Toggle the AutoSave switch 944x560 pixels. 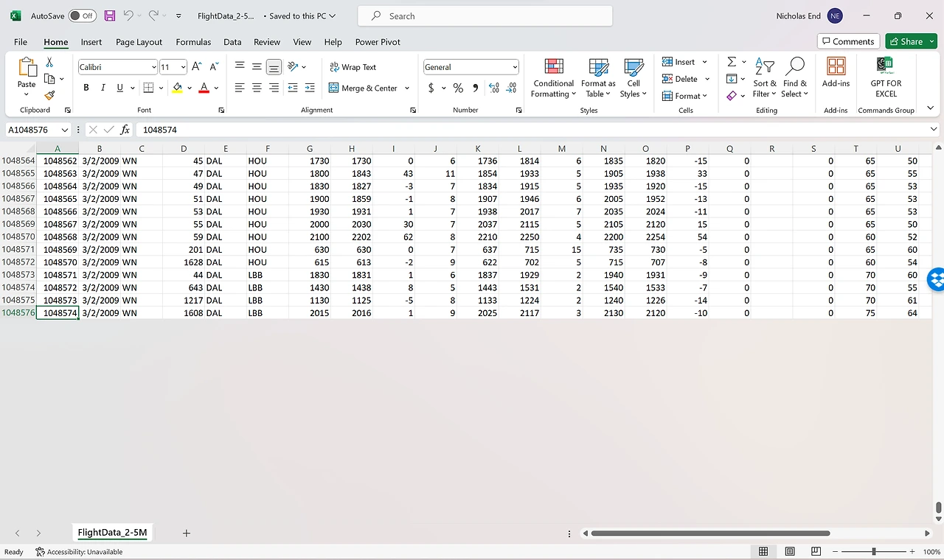[x=82, y=15]
